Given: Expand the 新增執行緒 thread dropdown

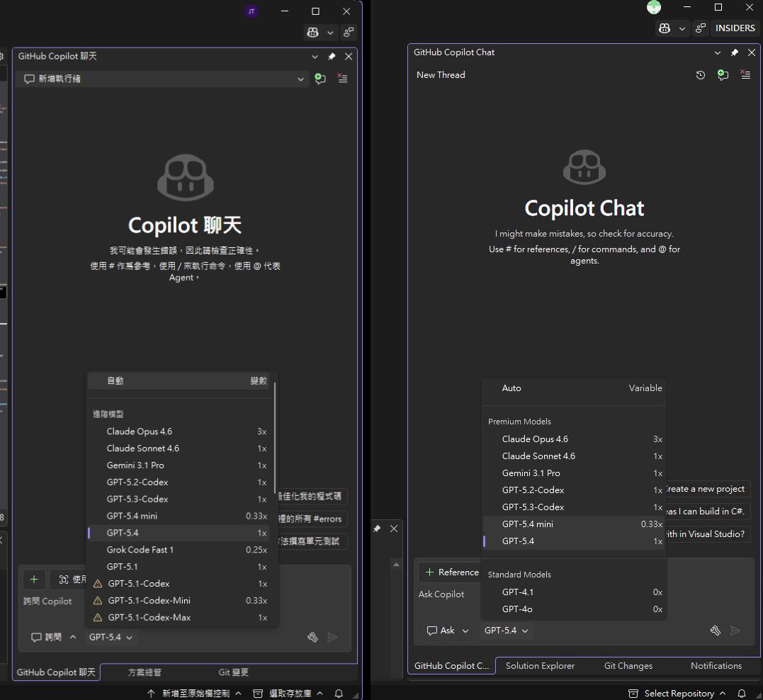Looking at the screenshot, I should tap(300, 79).
